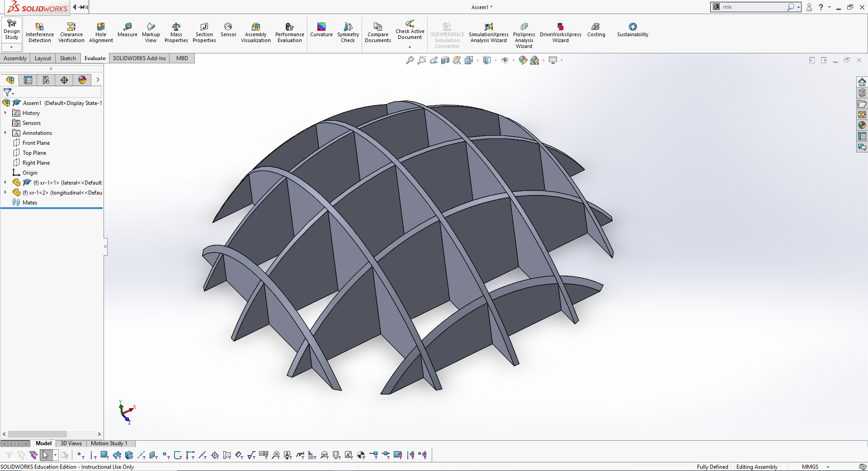Open Assembly Visualization

pos(256,33)
